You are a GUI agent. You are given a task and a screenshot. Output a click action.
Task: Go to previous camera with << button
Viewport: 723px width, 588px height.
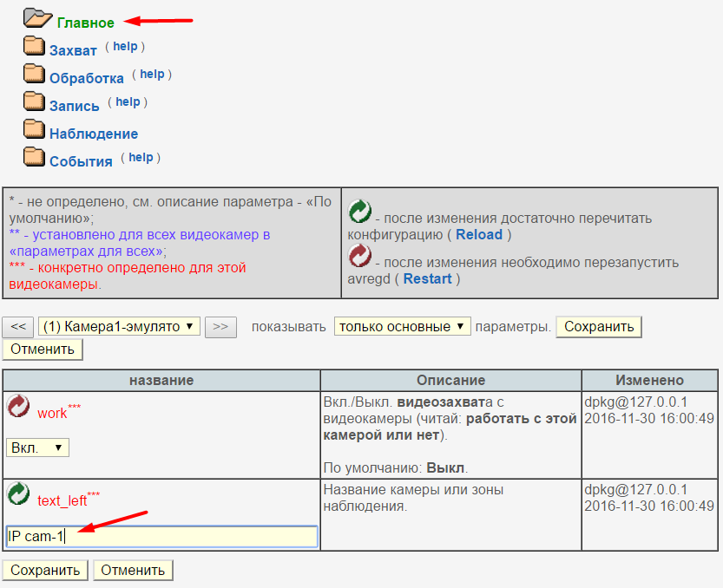coord(17,327)
